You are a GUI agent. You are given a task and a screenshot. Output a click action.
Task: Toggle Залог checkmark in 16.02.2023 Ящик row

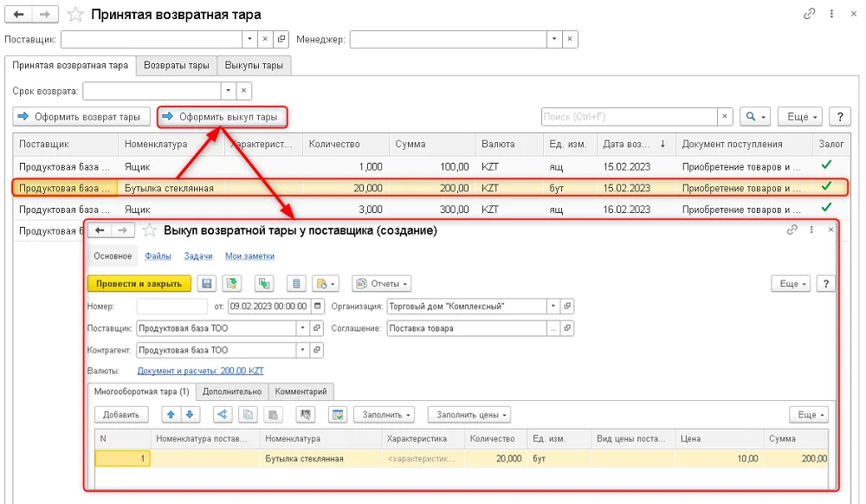pyautogui.click(x=826, y=208)
